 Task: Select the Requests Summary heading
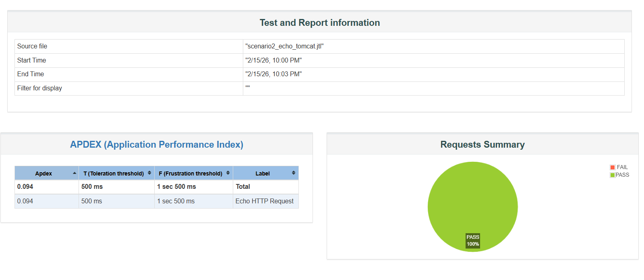tap(482, 144)
